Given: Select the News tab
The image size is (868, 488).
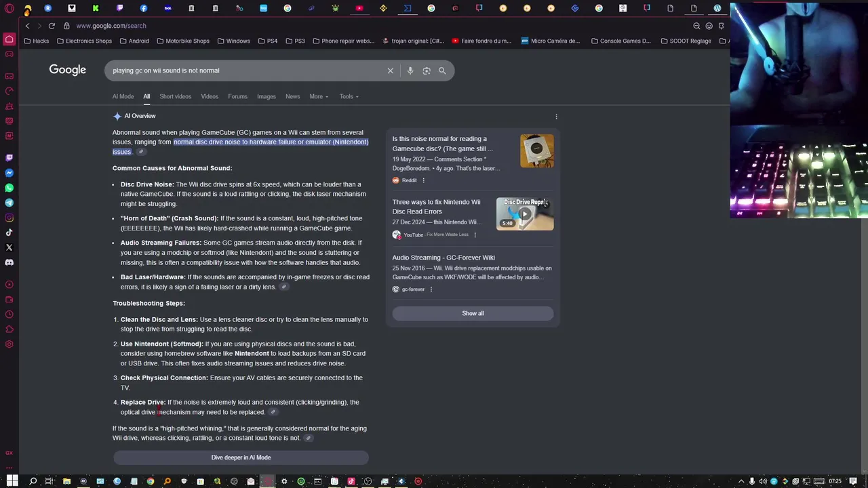Looking at the screenshot, I should click(292, 96).
